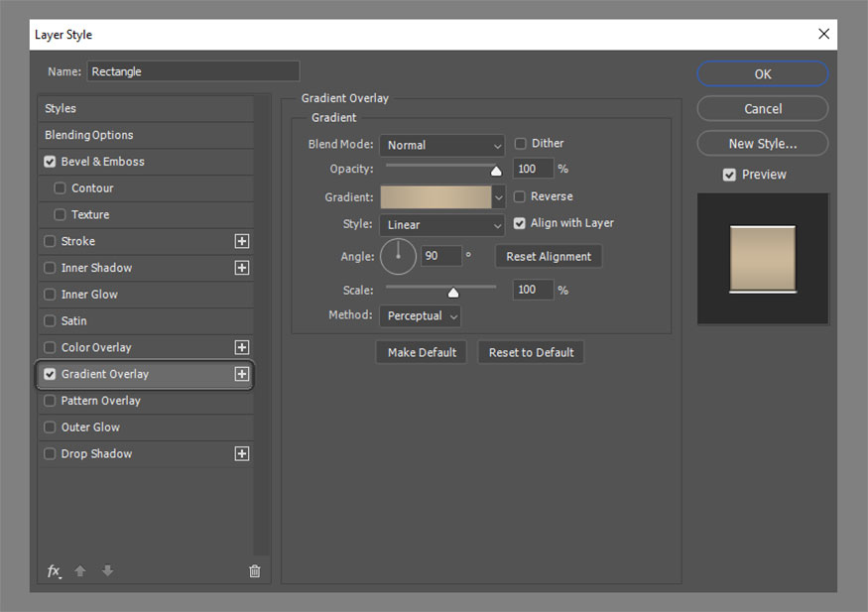Add another Color Overlay with plus icon
Image resolution: width=868 pixels, height=612 pixels.
pyautogui.click(x=242, y=347)
